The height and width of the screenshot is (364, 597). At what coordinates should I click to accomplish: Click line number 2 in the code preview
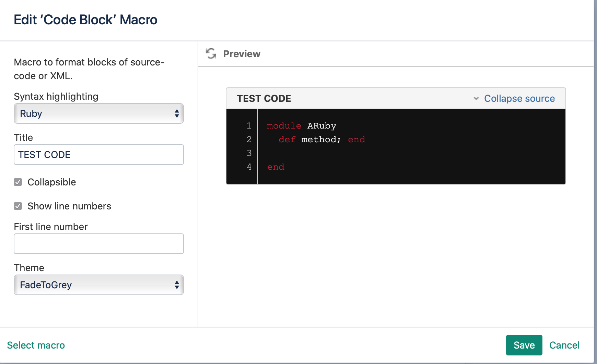[x=249, y=139]
